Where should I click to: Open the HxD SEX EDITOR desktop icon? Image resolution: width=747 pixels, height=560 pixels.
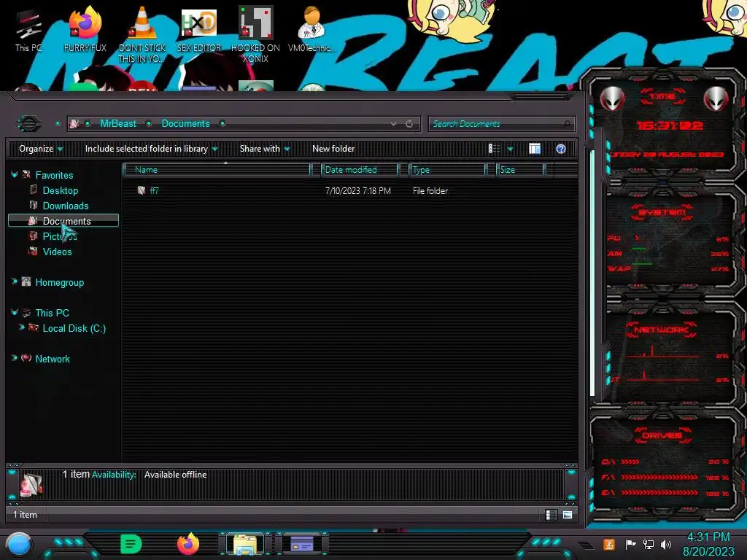[x=199, y=29]
